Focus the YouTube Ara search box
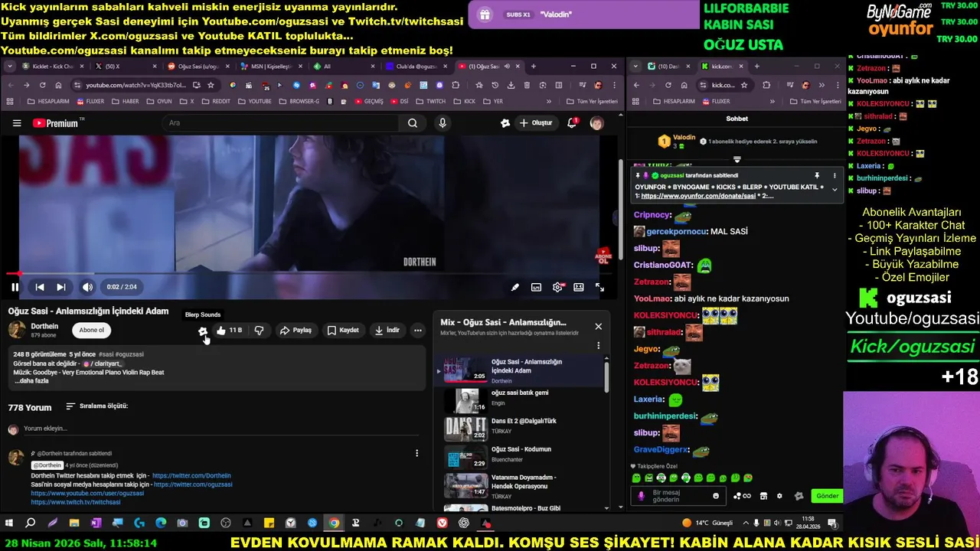Screen dimensions: 980x551 point(279,123)
